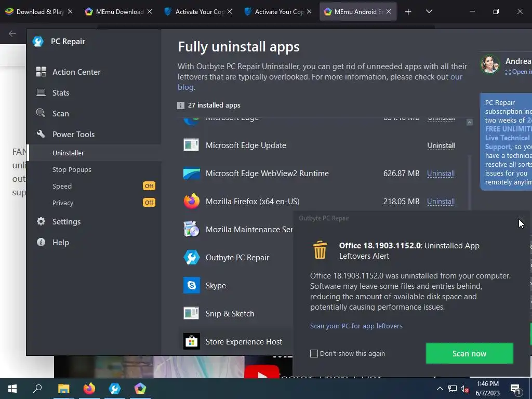Click the trash can alert icon
The width and height of the screenshot is (532, 399).
pyautogui.click(x=320, y=250)
